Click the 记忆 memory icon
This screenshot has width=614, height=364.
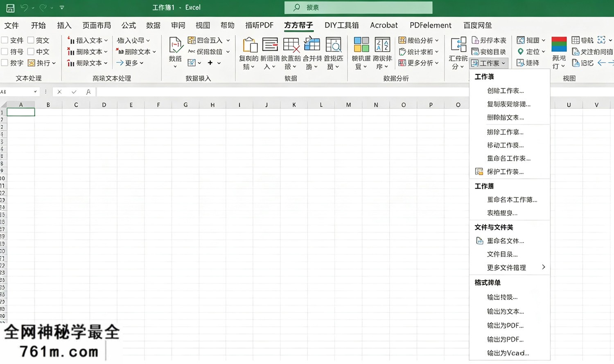click(576, 63)
